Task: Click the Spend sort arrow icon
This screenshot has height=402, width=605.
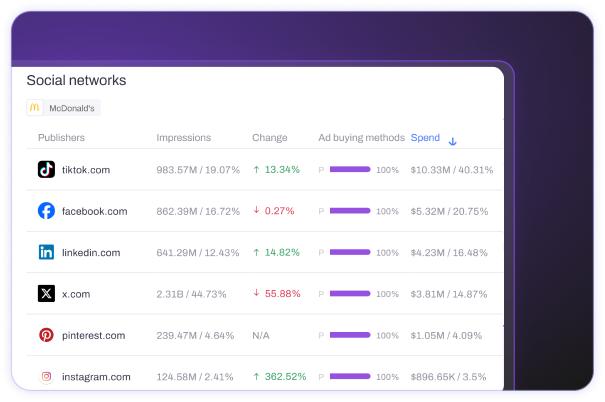Action: pos(452,141)
